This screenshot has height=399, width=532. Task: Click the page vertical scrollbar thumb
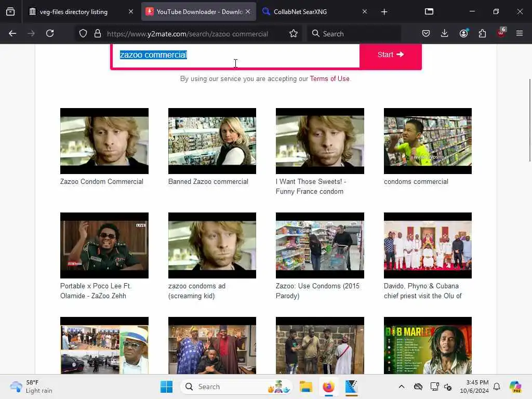(529, 120)
